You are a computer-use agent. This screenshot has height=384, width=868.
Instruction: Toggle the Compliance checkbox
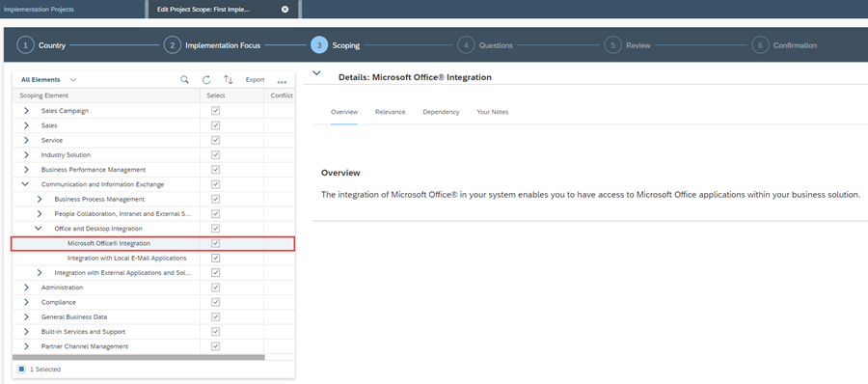click(x=216, y=303)
